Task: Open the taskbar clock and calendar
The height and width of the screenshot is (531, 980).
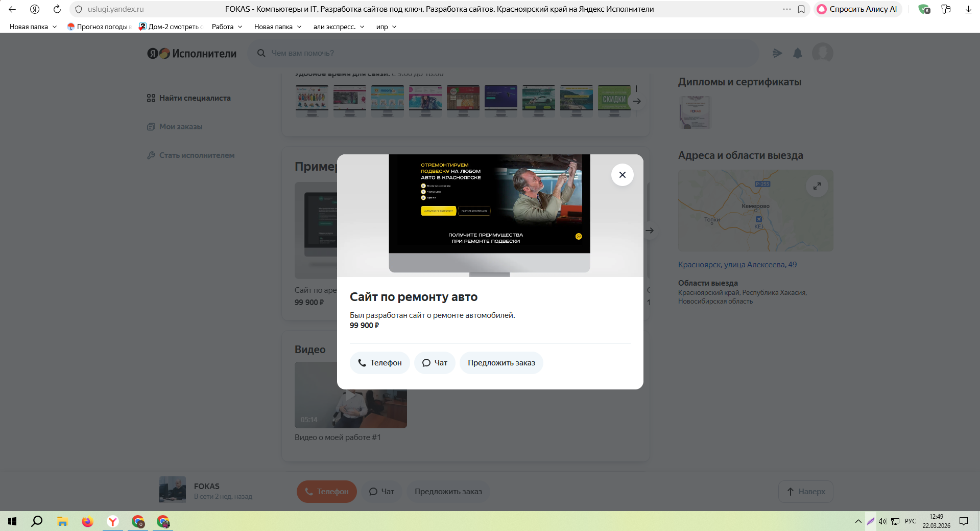Action: coord(936,521)
